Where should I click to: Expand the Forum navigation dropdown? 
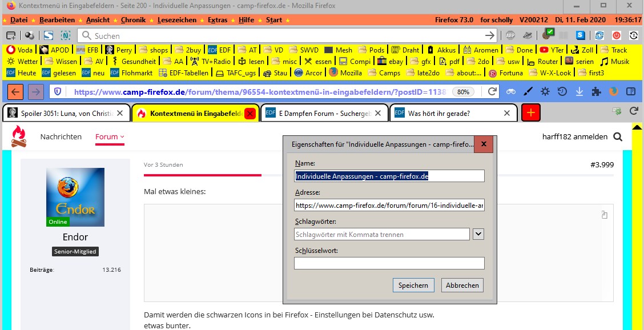pos(110,137)
